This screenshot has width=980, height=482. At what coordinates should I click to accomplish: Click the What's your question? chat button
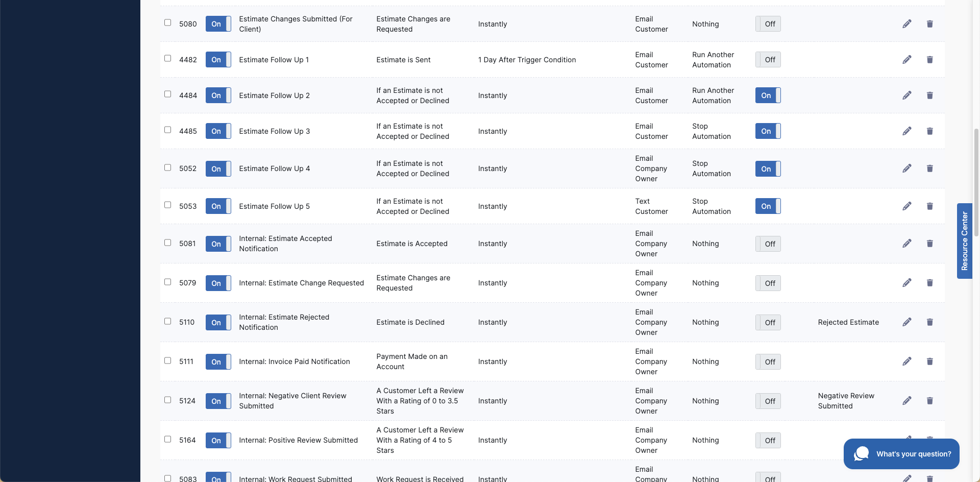[901, 454]
